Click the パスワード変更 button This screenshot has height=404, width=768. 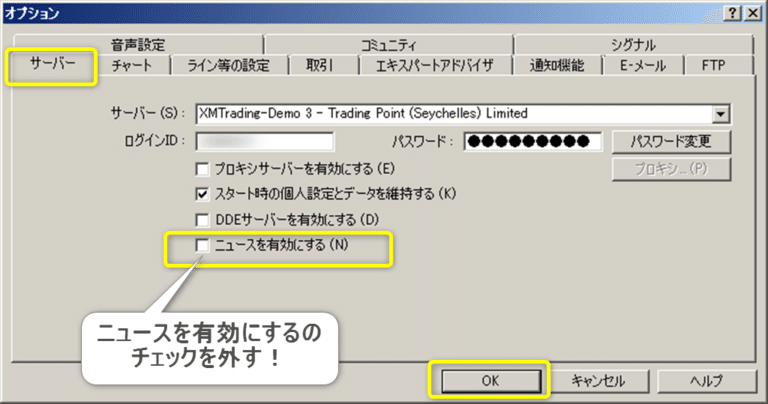pos(671,142)
